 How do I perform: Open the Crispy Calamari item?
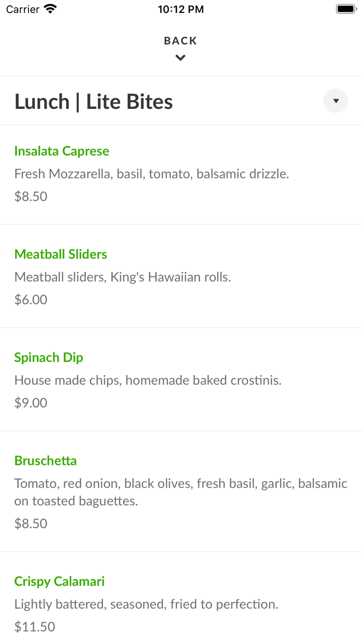coord(59,581)
